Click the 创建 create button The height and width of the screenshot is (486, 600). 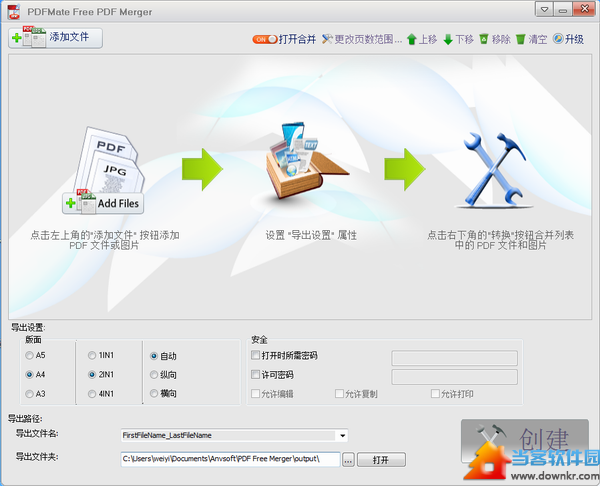[525, 441]
